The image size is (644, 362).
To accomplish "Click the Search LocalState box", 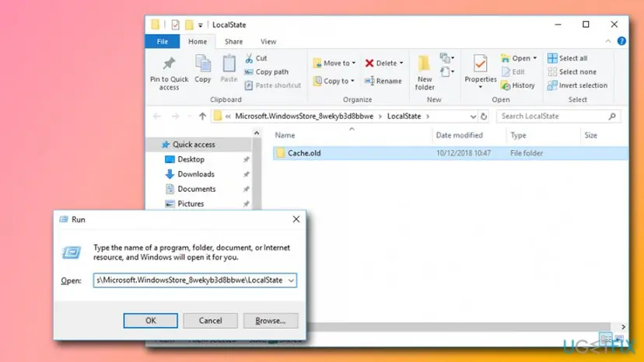I will (x=558, y=117).
